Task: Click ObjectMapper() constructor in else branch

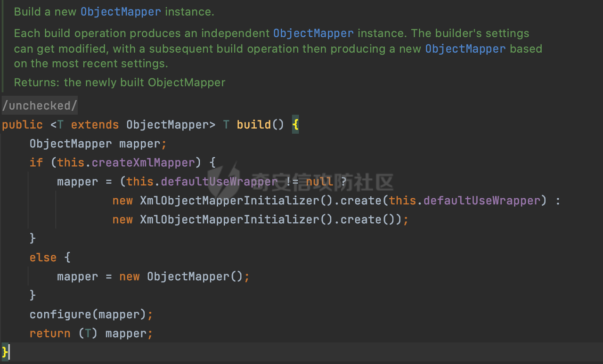Action: click(187, 277)
